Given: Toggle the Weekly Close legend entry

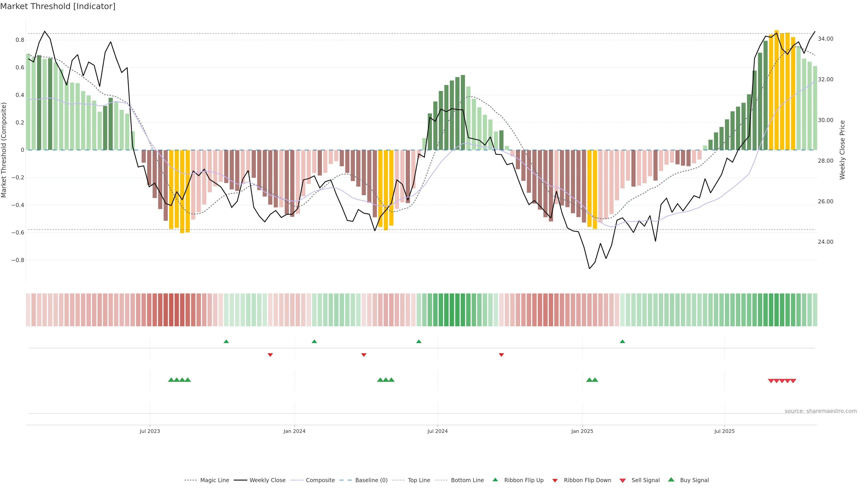Looking at the screenshot, I should pyautogui.click(x=267, y=480).
